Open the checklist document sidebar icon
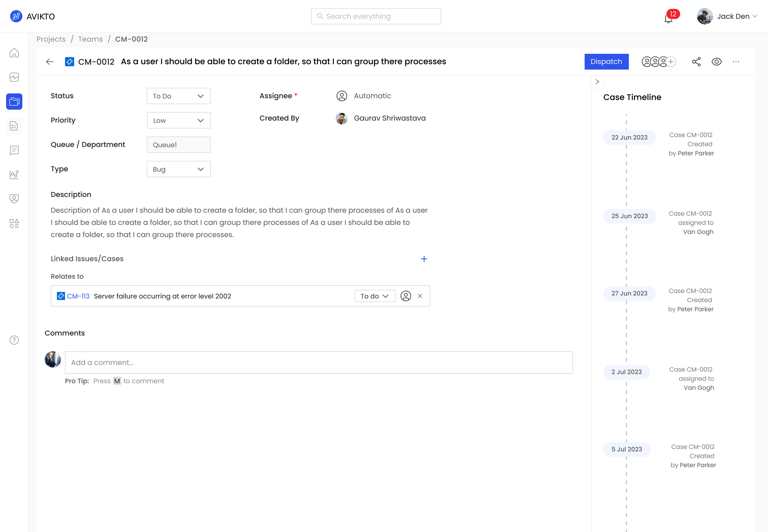This screenshot has width=768, height=532. coord(14,126)
